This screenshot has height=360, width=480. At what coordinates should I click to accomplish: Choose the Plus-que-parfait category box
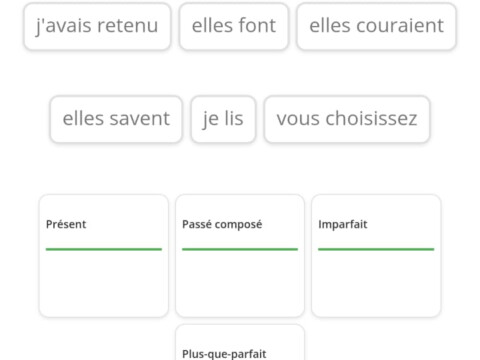pos(240,342)
